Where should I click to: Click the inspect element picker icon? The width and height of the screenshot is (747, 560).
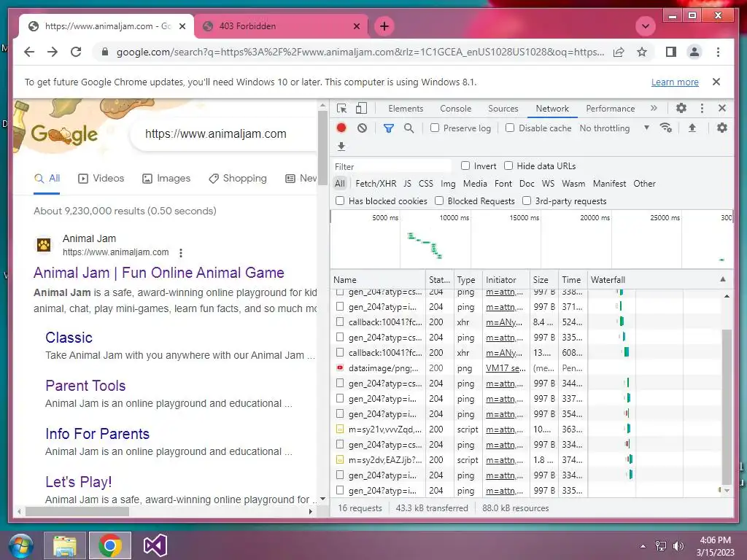click(341, 109)
